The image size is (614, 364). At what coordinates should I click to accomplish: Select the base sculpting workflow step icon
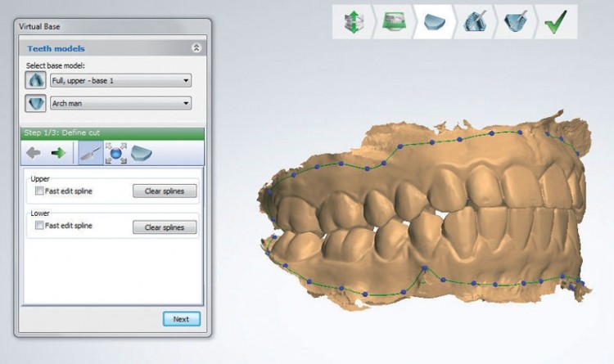pyautogui.click(x=515, y=21)
